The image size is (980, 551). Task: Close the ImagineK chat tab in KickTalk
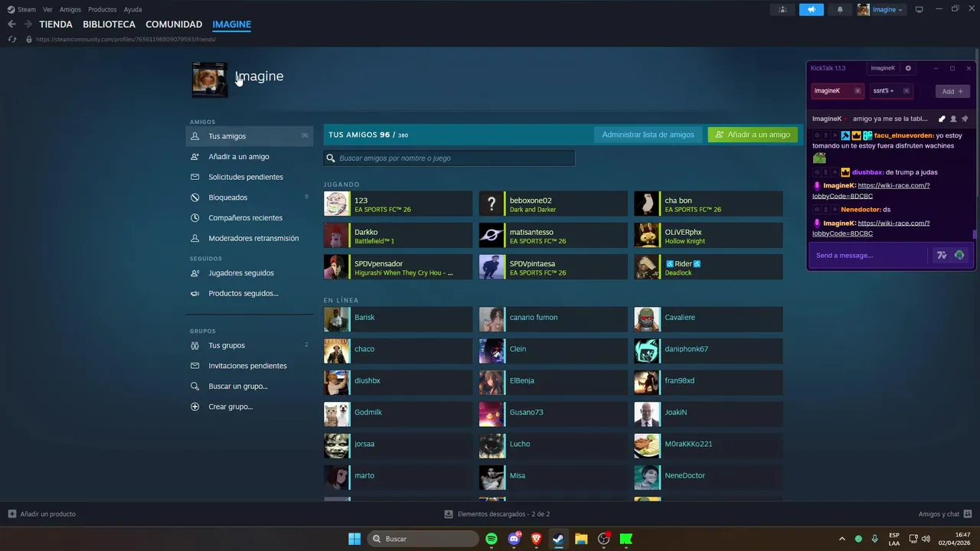pyautogui.click(x=857, y=91)
